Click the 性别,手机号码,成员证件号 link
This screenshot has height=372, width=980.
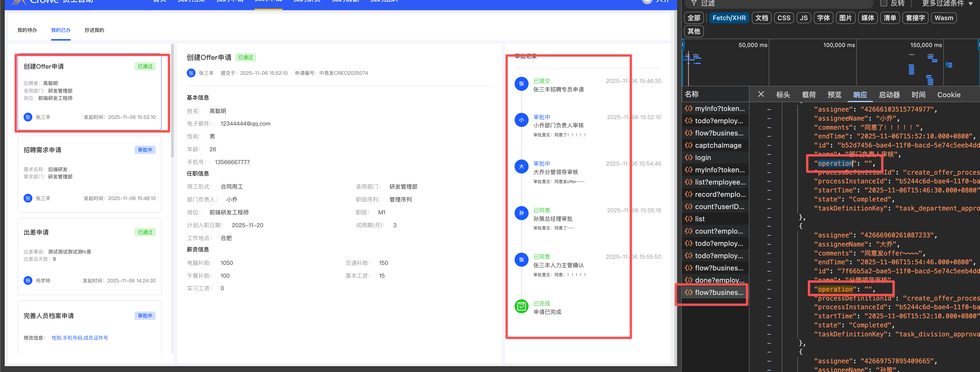click(x=79, y=338)
